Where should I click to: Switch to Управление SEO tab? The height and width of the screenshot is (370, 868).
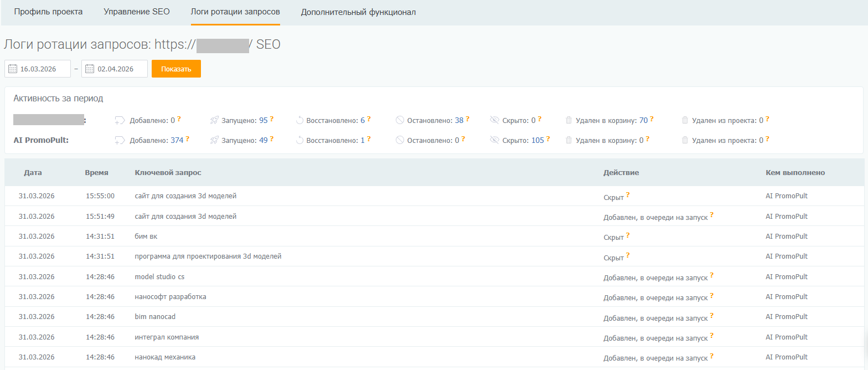pos(137,12)
